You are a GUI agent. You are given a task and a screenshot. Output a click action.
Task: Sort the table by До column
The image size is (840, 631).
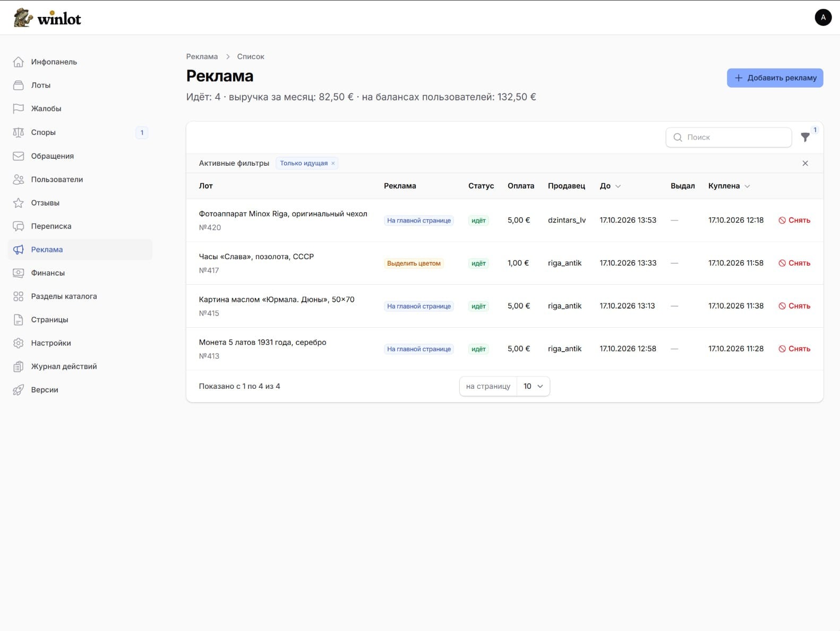tap(610, 186)
